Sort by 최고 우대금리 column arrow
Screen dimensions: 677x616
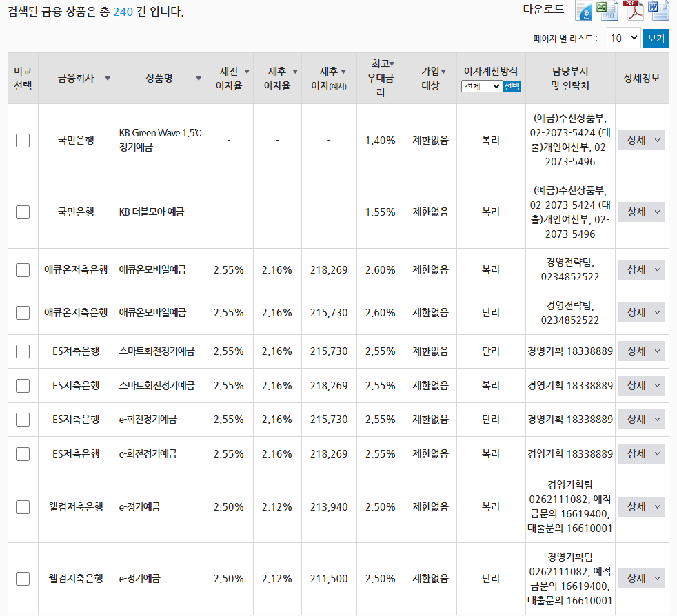tap(392, 64)
